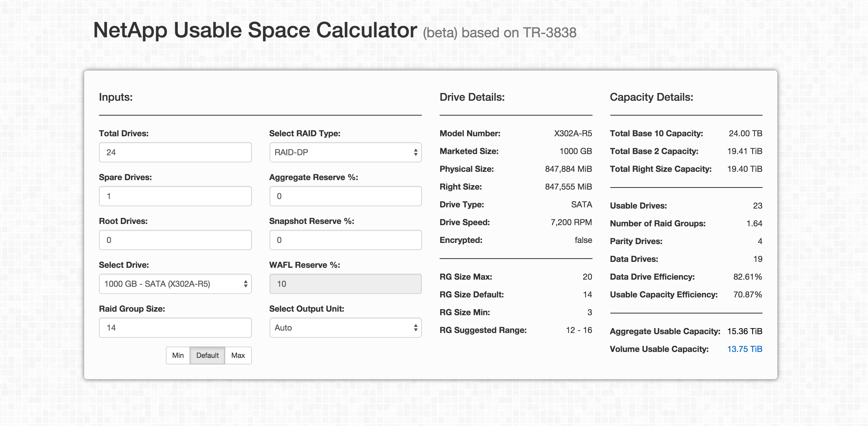
Task: Click the Aggregate Reserve % field
Action: click(x=345, y=196)
